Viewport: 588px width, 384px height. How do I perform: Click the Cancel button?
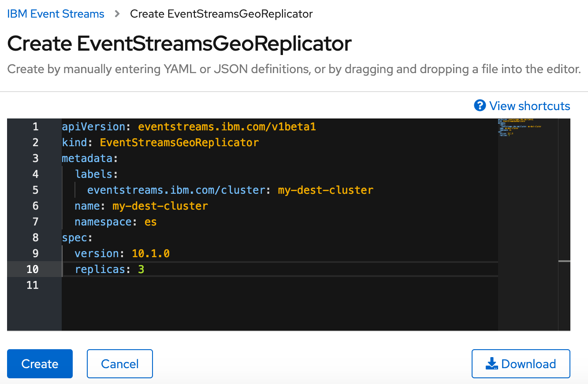(x=119, y=364)
